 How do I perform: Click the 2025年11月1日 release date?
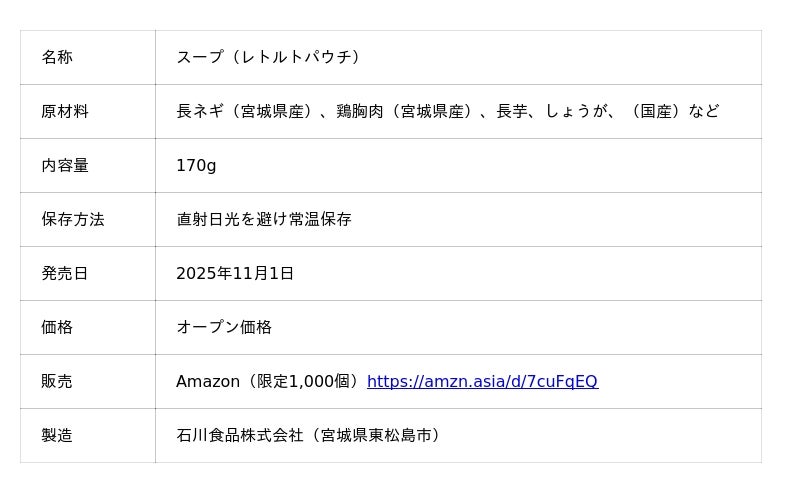click(x=235, y=273)
